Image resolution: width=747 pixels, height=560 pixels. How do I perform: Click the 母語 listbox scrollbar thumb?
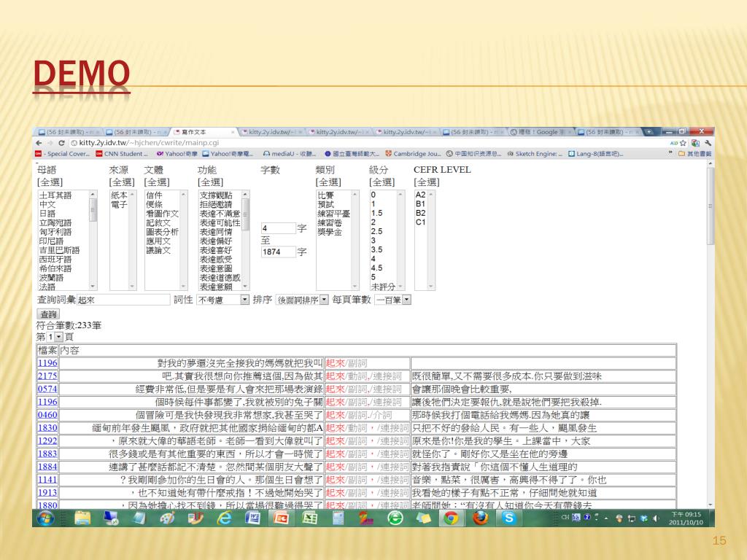click(93, 210)
